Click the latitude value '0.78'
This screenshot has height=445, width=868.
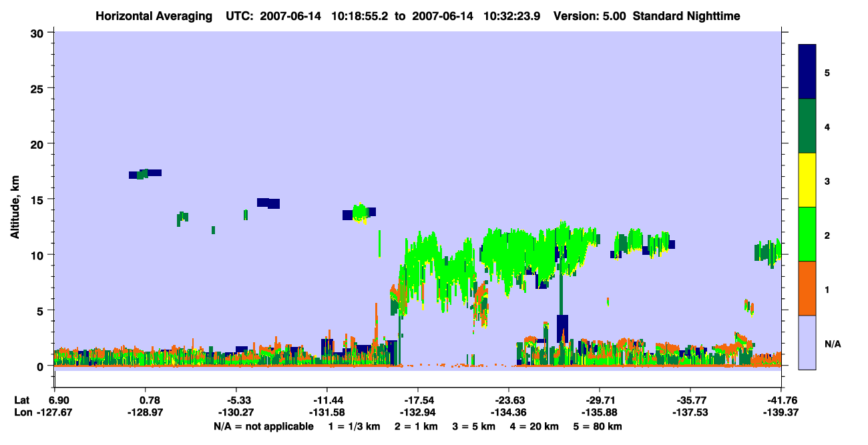[149, 400]
